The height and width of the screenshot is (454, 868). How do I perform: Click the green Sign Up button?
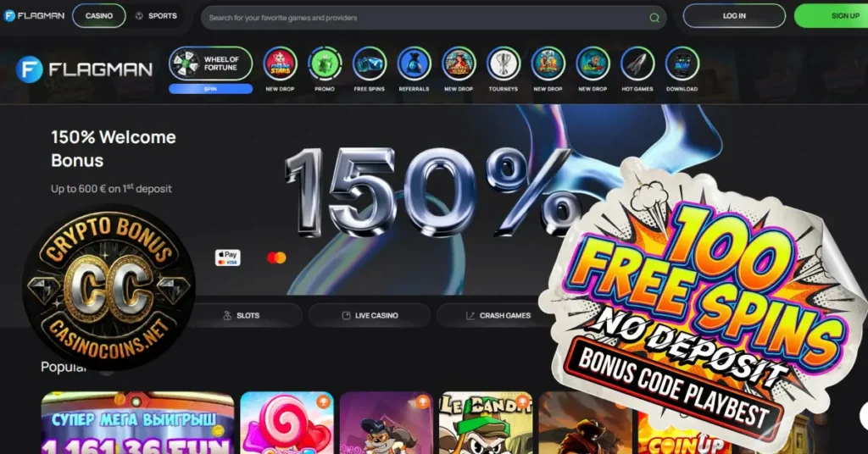832,16
